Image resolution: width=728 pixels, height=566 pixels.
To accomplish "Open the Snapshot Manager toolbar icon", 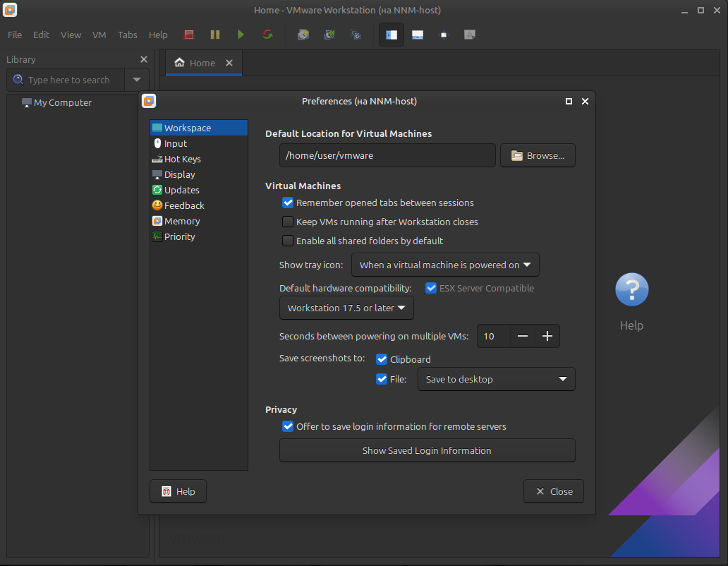I will pyautogui.click(x=356, y=35).
